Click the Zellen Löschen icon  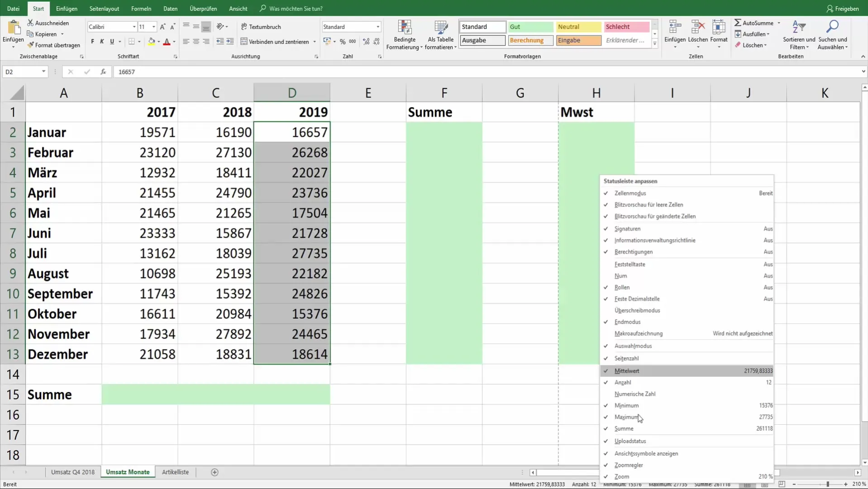(x=697, y=27)
